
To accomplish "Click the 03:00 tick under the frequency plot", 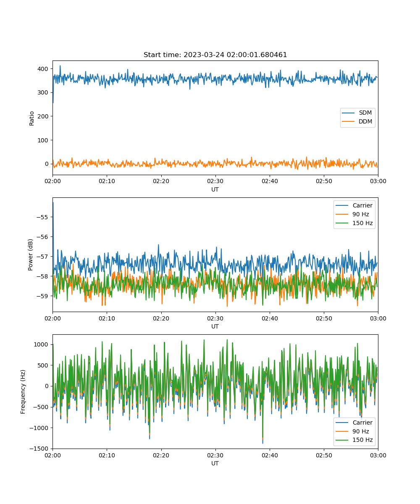I will 378,455.
